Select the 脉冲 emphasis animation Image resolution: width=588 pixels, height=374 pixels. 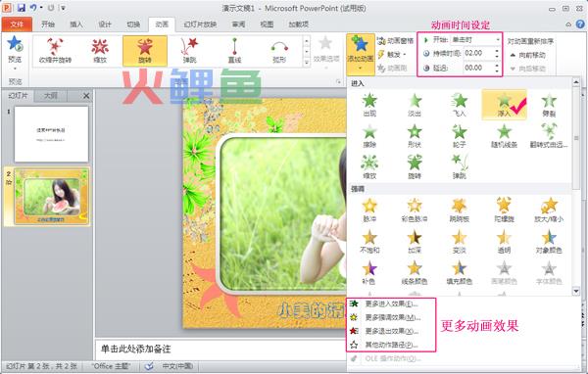point(369,210)
